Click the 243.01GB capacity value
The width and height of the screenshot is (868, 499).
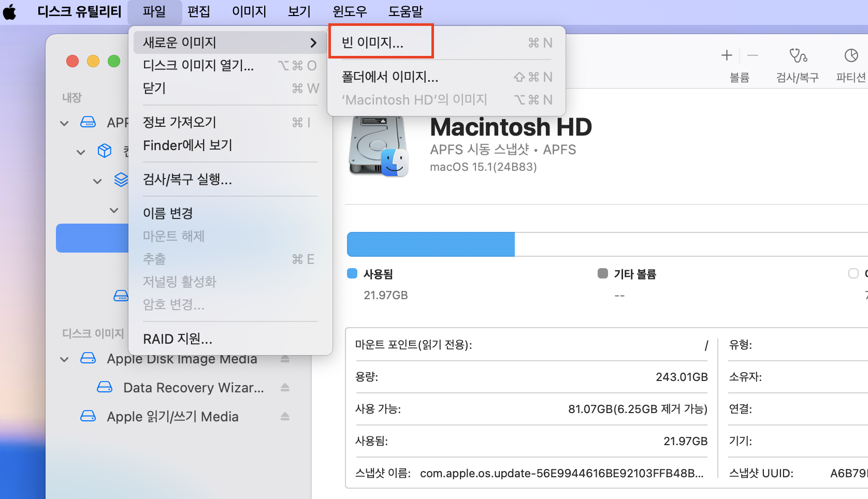(x=682, y=377)
